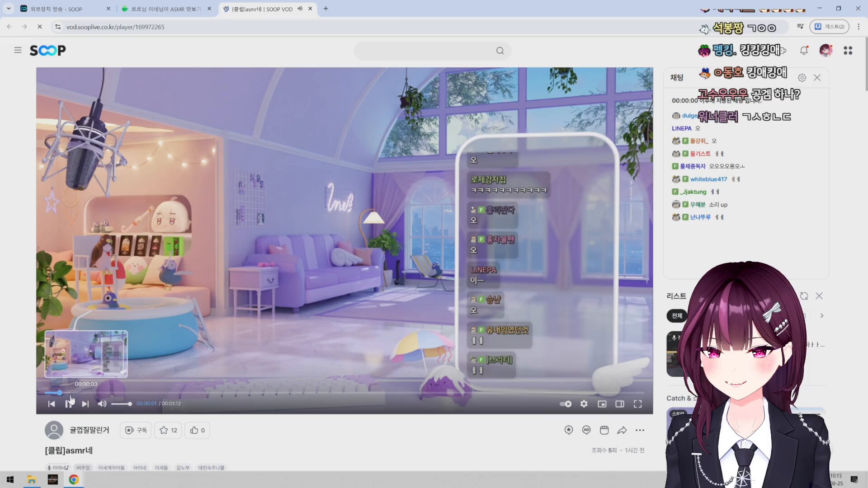Click the 구독 subscribe button
Image resolution: width=868 pixels, height=488 pixels.
point(136,430)
